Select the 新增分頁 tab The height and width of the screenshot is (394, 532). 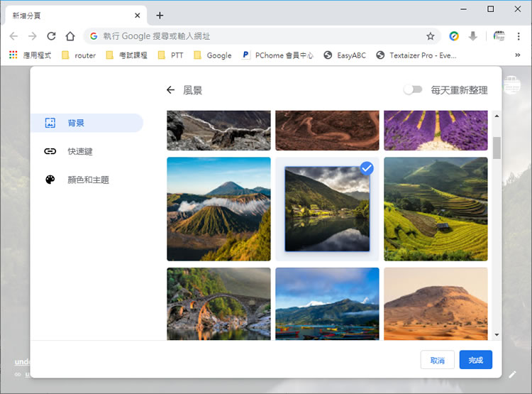click(x=77, y=16)
